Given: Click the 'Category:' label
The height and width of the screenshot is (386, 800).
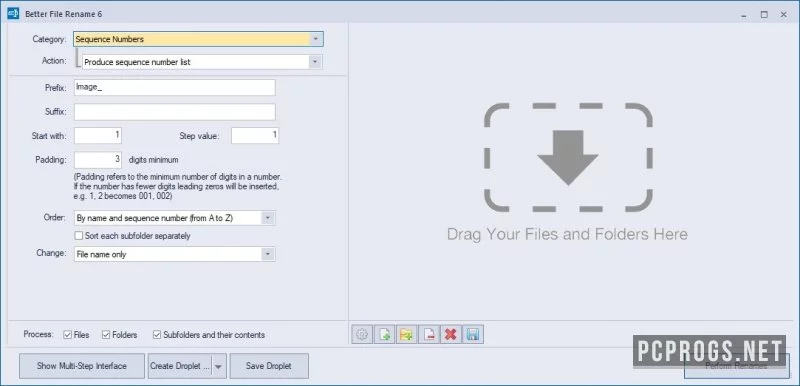Looking at the screenshot, I should click(49, 39).
